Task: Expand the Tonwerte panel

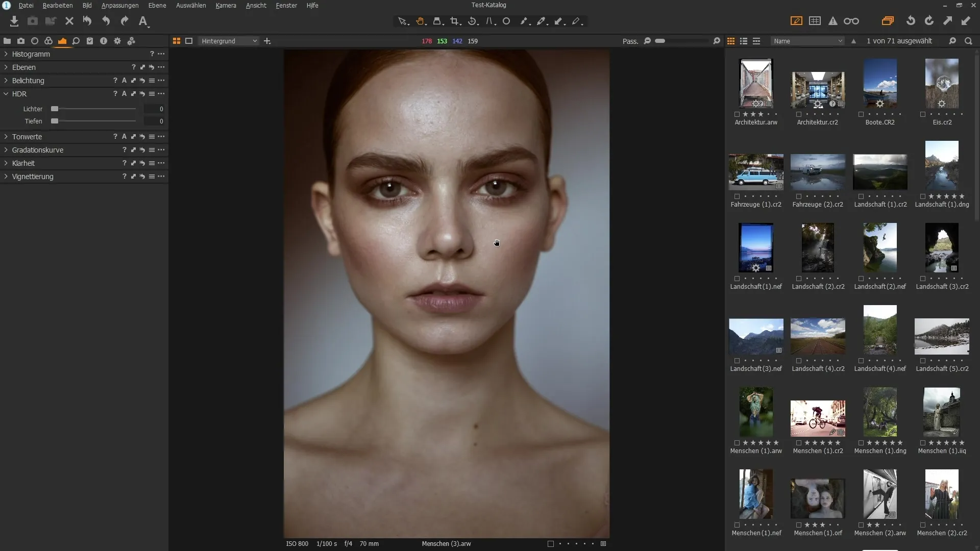Action: click(x=6, y=137)
